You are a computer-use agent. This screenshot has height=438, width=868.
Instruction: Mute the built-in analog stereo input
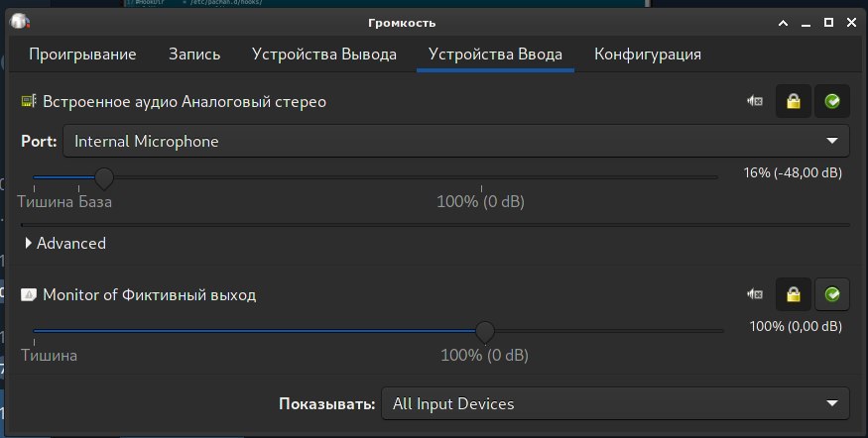(755, 101)
